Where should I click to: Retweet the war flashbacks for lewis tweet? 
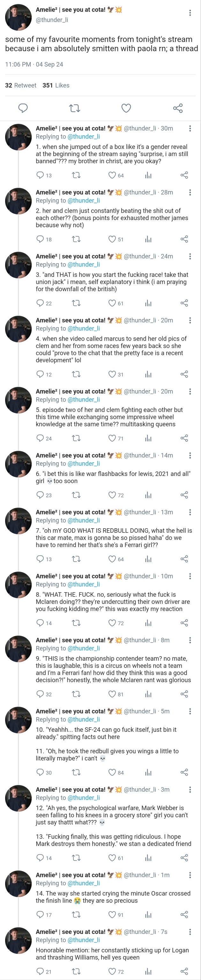tap(76, 495)
